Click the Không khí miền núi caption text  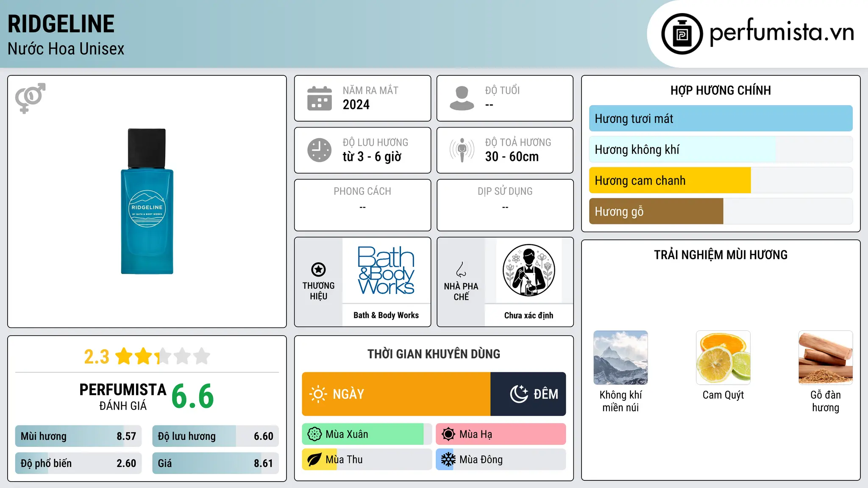click(620, 401)
